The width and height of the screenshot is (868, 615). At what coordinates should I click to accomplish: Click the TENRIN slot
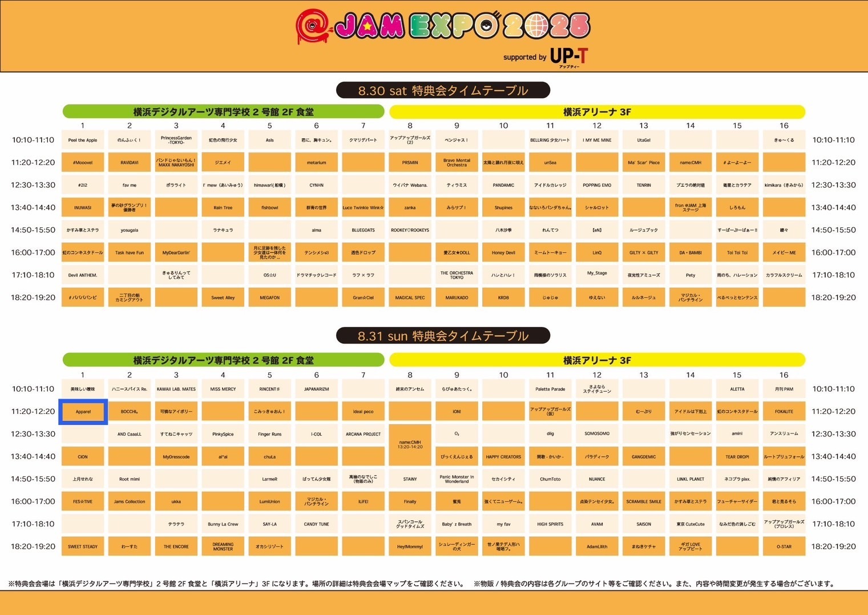[x=644, y=185]
